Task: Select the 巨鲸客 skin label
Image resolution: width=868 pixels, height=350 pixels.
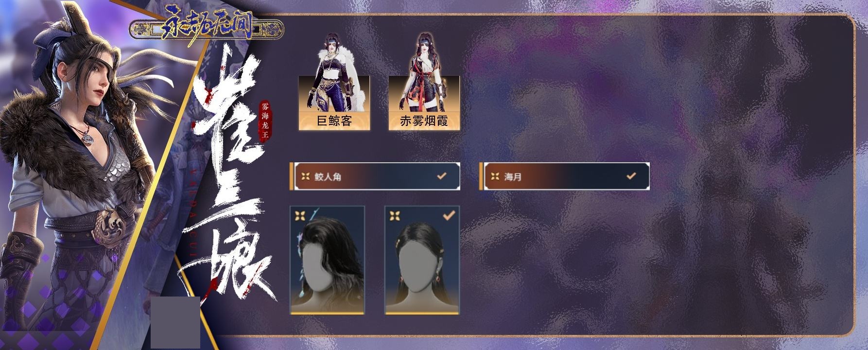Action: pyautogui.click(x=334, y=121)
